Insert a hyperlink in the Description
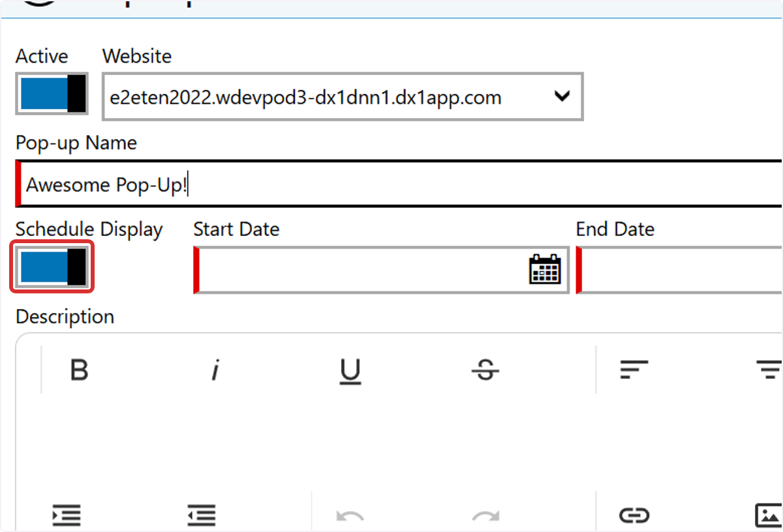 tap(634, 516)
